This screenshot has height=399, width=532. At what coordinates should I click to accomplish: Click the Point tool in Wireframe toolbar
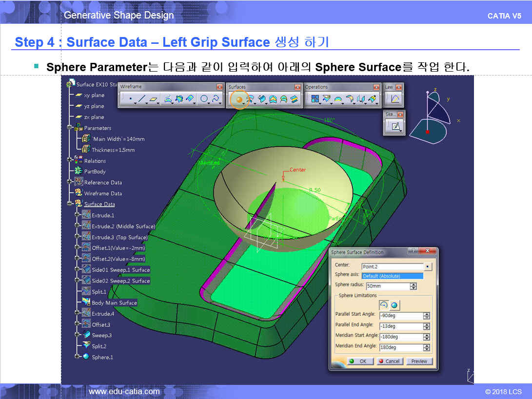pos(130,99)
